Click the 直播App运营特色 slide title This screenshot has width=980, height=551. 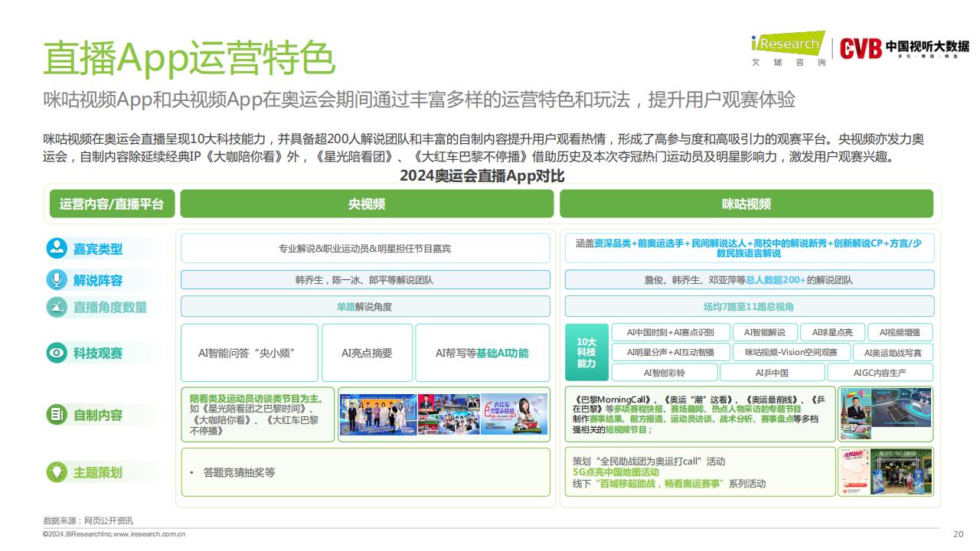point(188,57)
